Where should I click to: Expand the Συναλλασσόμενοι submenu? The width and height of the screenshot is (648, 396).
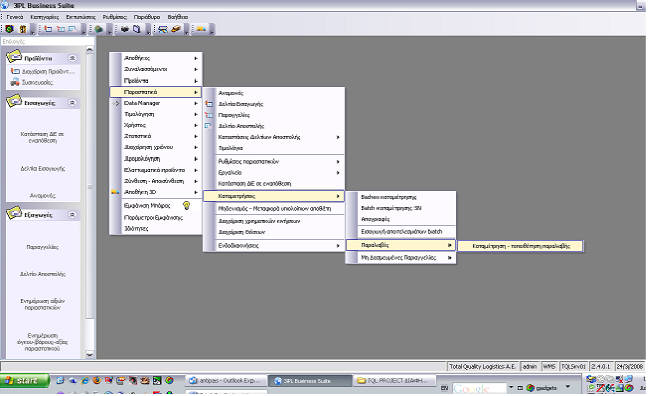(x=156, y=69)
